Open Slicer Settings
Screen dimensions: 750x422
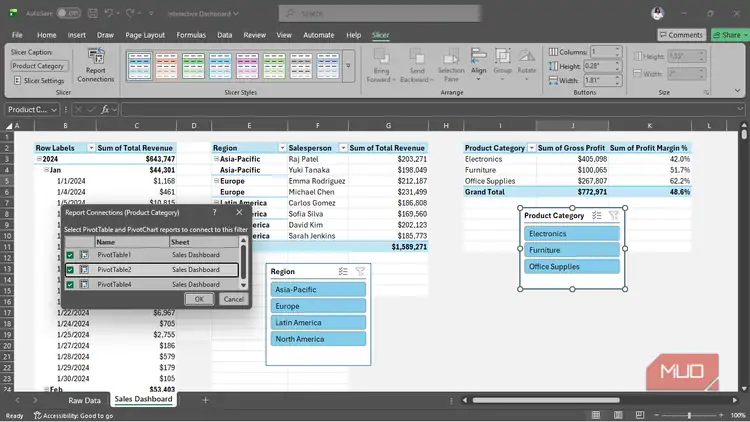click(39, 80)
